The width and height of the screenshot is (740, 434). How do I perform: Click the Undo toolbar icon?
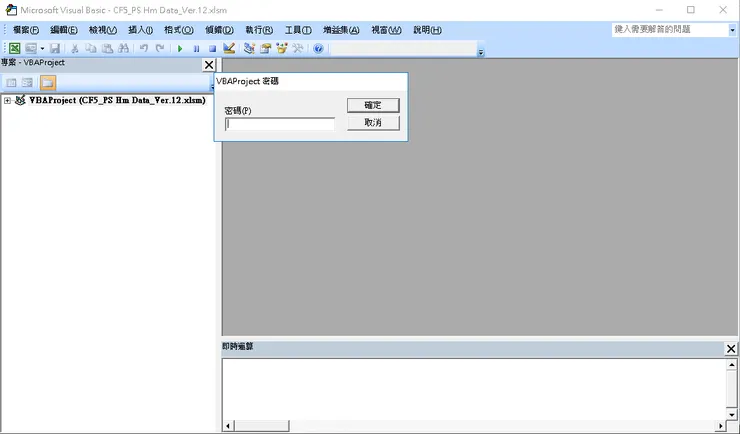pyautogui.click(x=144, y=48)
